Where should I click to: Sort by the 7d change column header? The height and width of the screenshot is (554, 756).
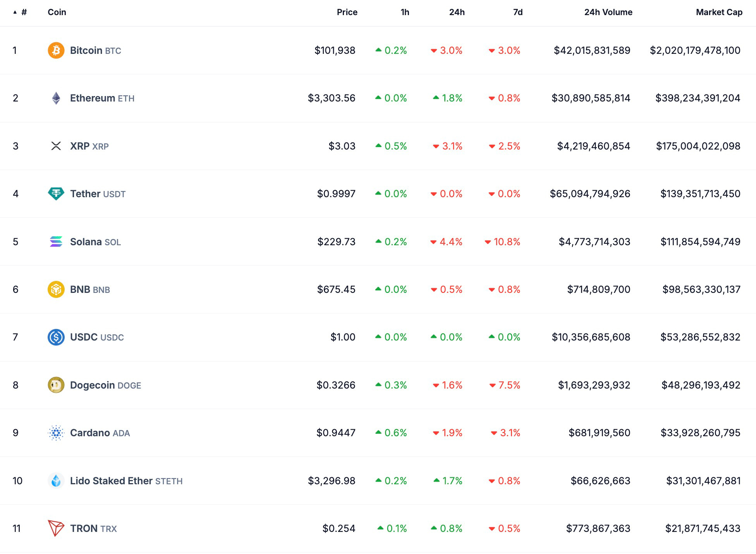coord(518,12)
